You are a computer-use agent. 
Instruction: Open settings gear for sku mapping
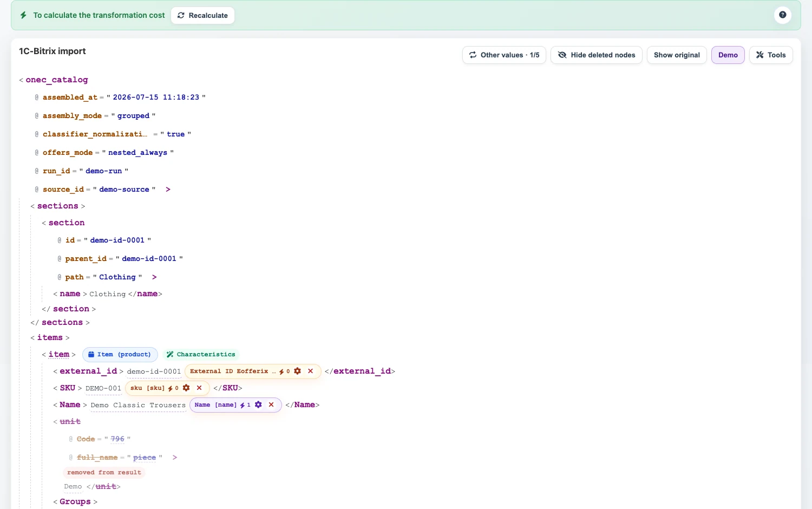point(186,388)
